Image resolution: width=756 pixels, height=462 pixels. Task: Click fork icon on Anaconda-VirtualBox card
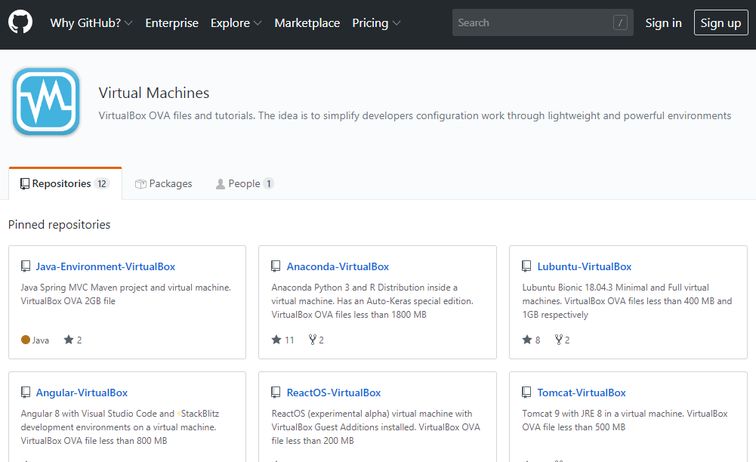click(x=313, y=340)
